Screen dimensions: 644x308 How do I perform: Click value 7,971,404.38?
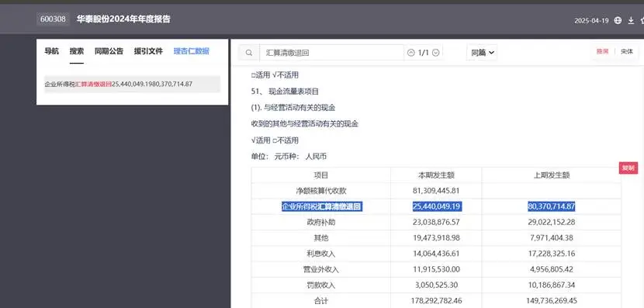point(551,237)
